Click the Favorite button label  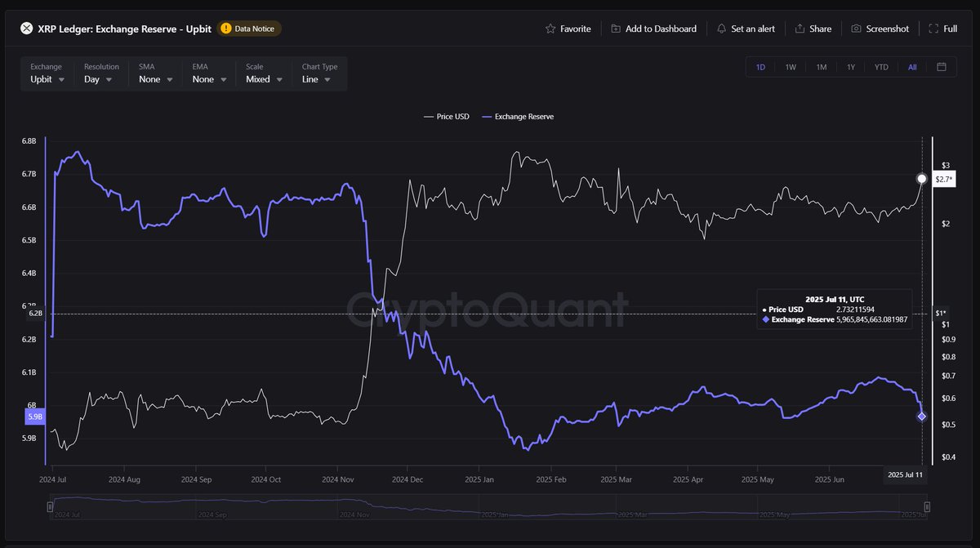[x=576, y=29]
